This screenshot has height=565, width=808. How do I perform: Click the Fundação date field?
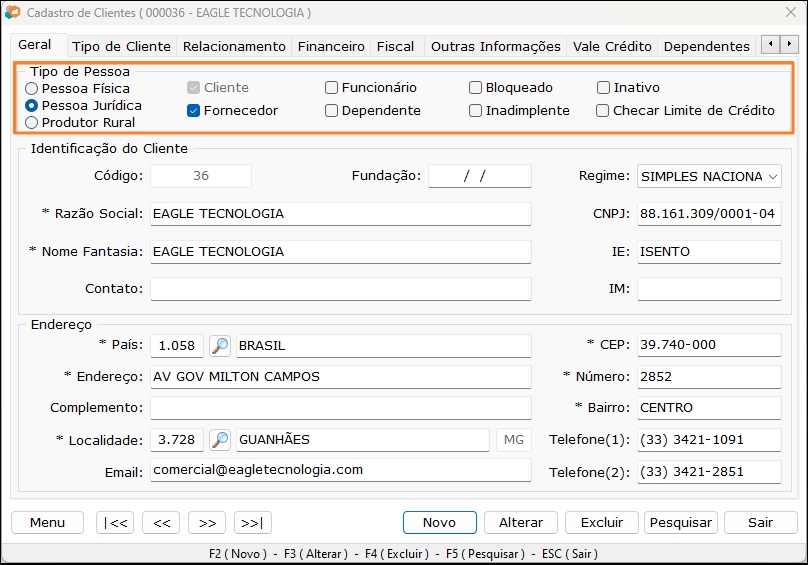480,176
